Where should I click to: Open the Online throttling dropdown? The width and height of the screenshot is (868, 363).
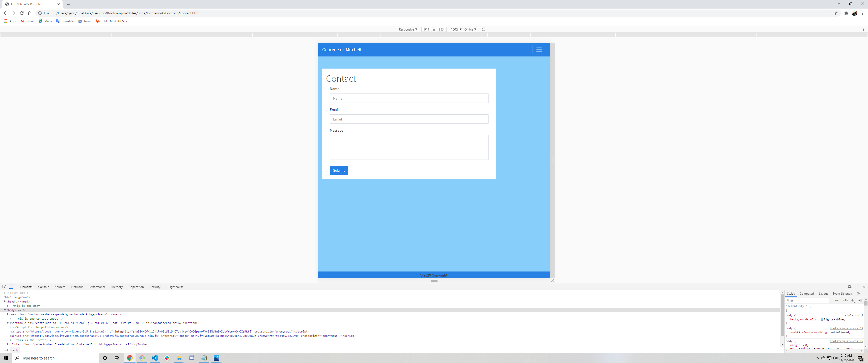[x=470, y=29]
